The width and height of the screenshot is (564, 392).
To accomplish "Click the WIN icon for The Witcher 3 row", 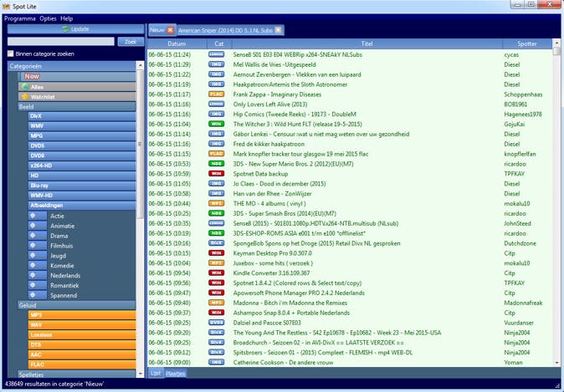I will click(216, 124).
